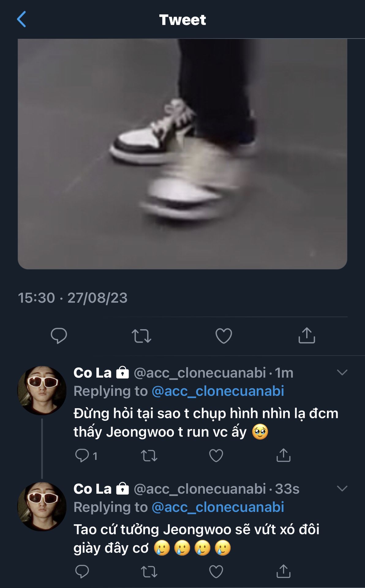This screenshot has width=365, height=588.
Task: Like the 1m-old reply
Action: 216,456
